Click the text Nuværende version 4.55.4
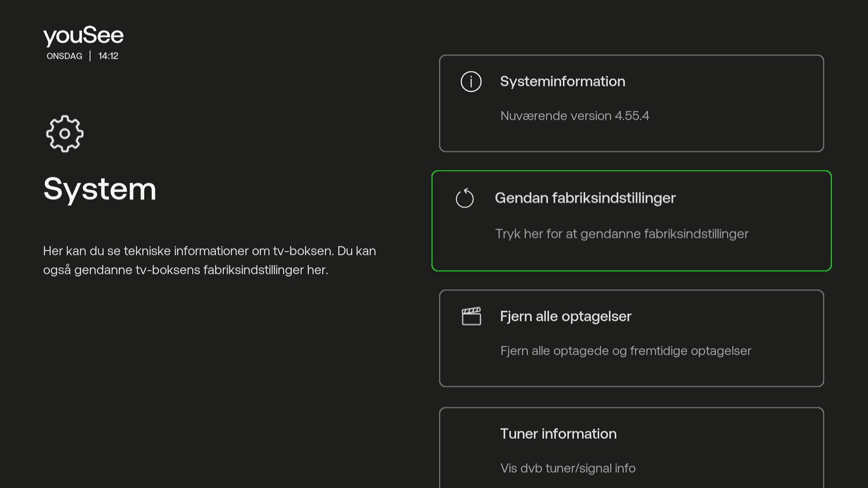This screenshot has width=868, height=488. (x=575, y=116)
